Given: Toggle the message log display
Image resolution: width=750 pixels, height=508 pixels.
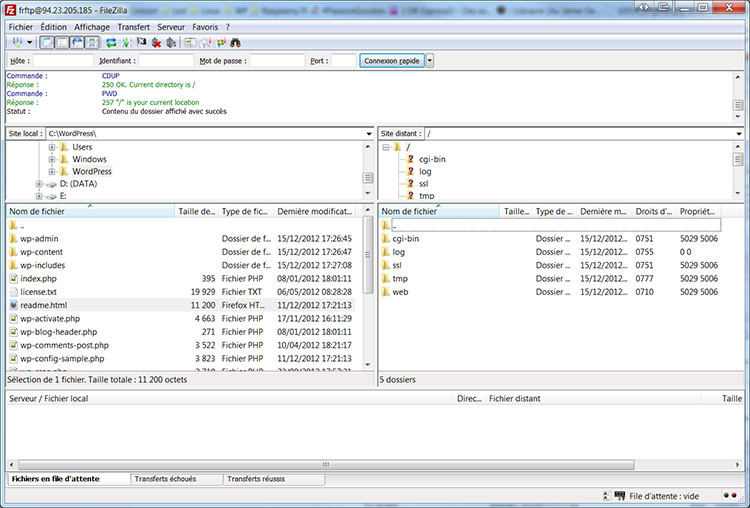Looking at the screenshot, I should (47, 42).
